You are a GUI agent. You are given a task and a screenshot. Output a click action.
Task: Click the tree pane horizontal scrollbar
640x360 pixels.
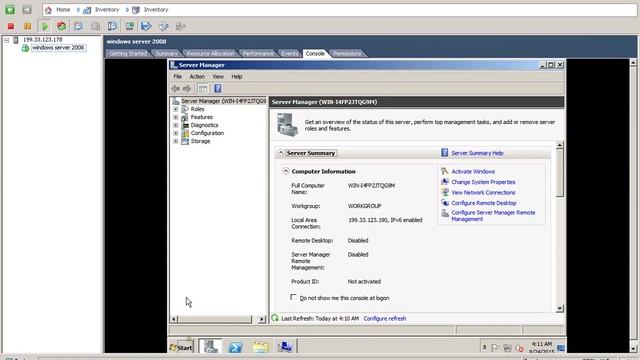click(215, 319)
